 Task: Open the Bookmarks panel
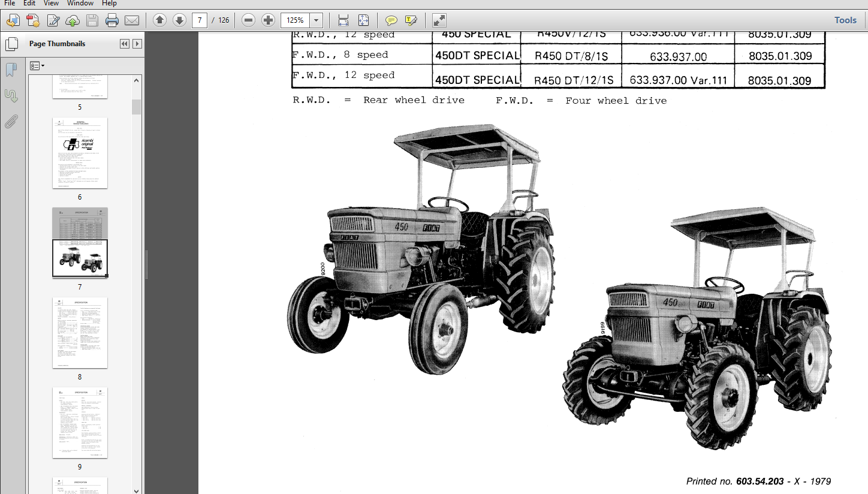[11, 70]
